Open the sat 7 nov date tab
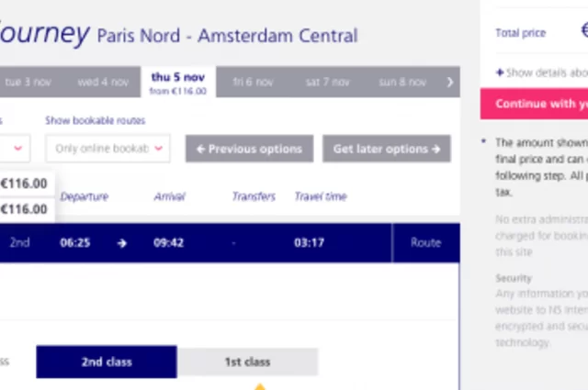The width and height of the screenshot is (588, 390). click(326, 82)
